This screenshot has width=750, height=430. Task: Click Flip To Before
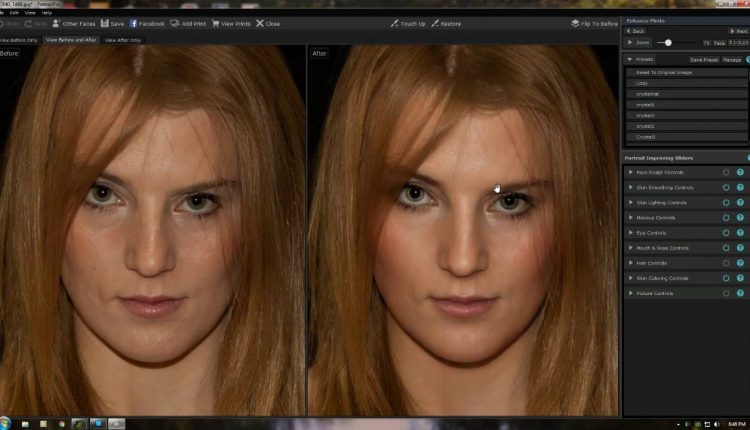click(x=594, y=23)
